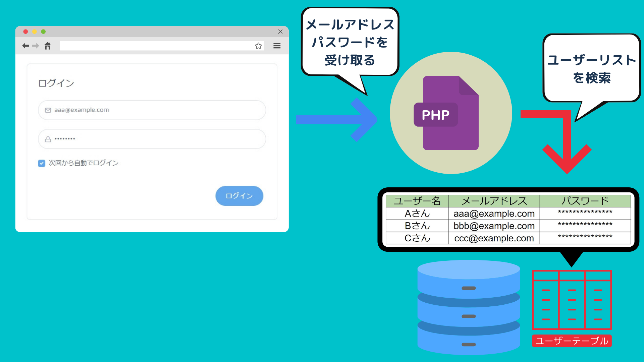This screenshot has width=644, height=362.
Task: Click the blue ログイン button
Action: click(239, 196)
